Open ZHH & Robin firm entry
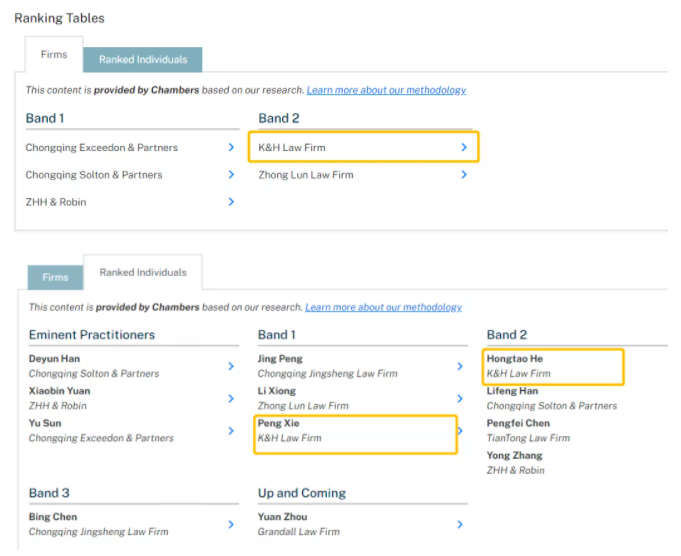This screenshot has width=681, height=556. (x=56, y=202)
